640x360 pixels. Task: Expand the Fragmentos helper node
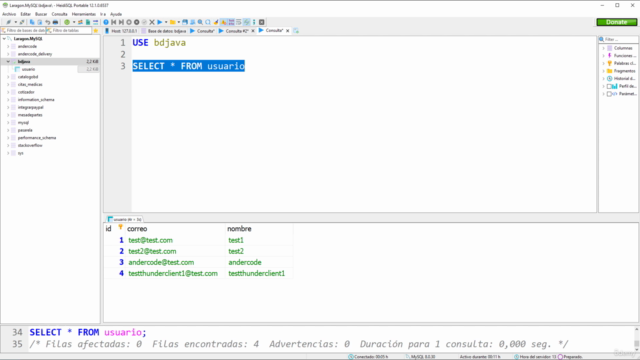603,71
